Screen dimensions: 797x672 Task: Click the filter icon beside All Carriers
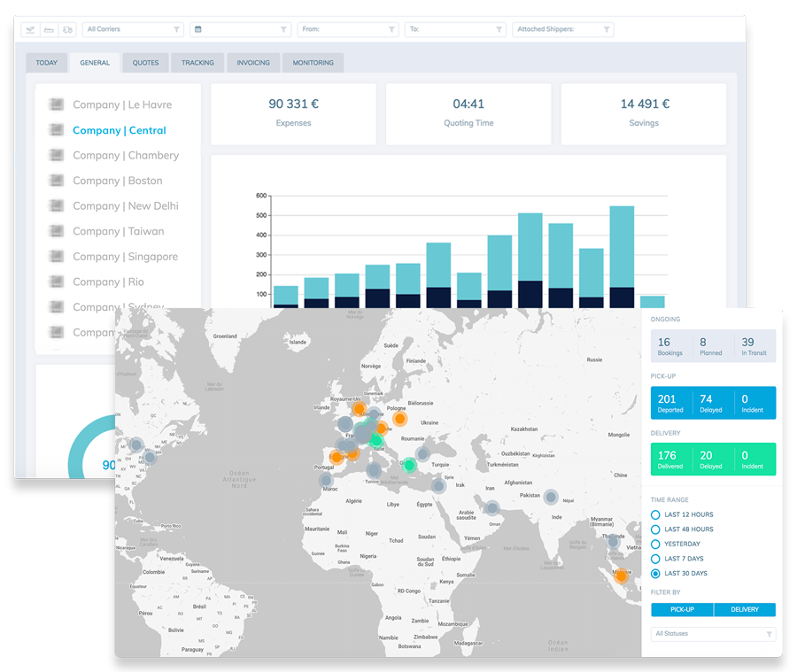click(x=175, y=28)
